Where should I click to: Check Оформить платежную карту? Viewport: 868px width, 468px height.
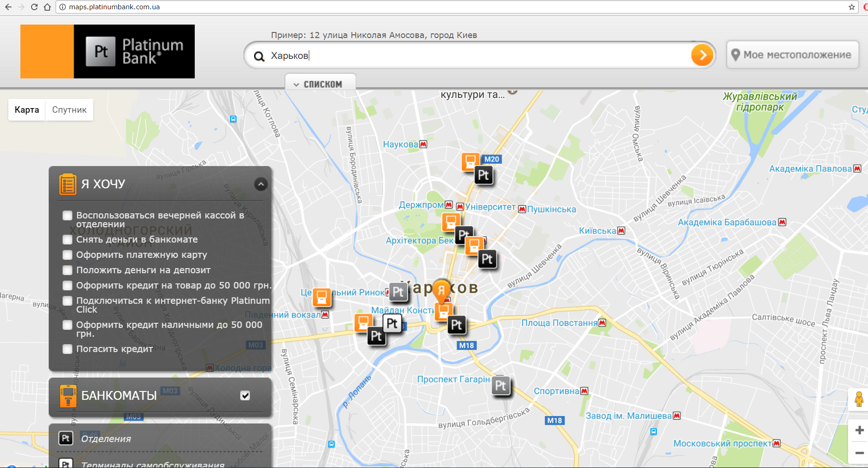point(68,255)
